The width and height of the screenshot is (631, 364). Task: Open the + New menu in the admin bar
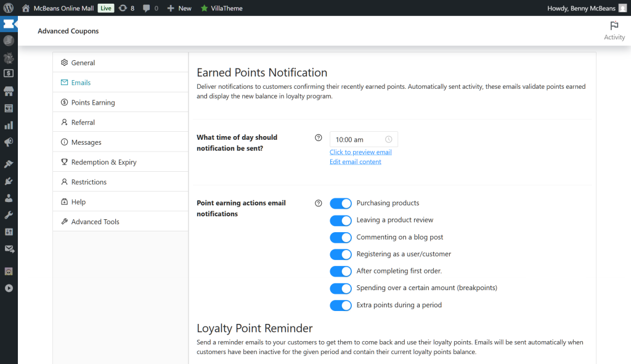(x=179, y=8)
